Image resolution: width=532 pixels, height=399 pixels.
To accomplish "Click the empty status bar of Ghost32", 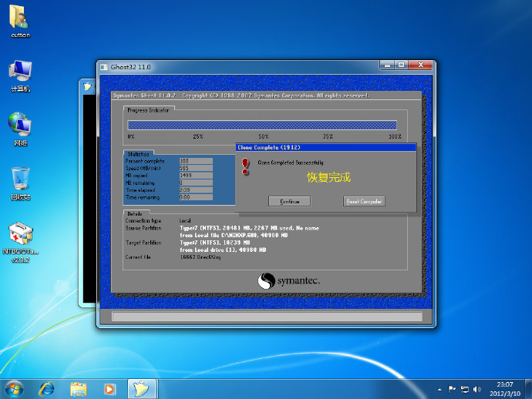I will pyautogui.click(x=267, y=317).
